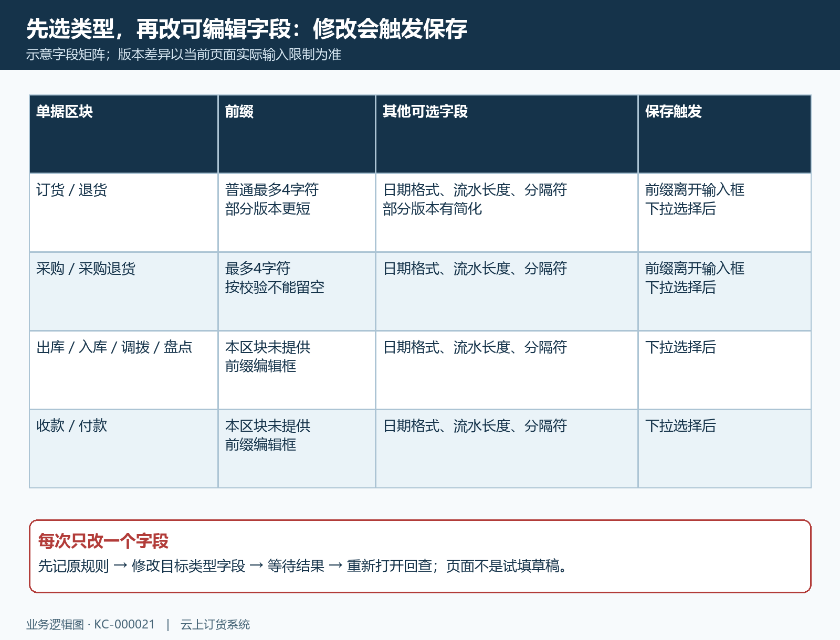Click the optional fields cell in 收款 / 付款 row
Image resolution: width=840 pixels, height=640 pixels.
(507, 449)
